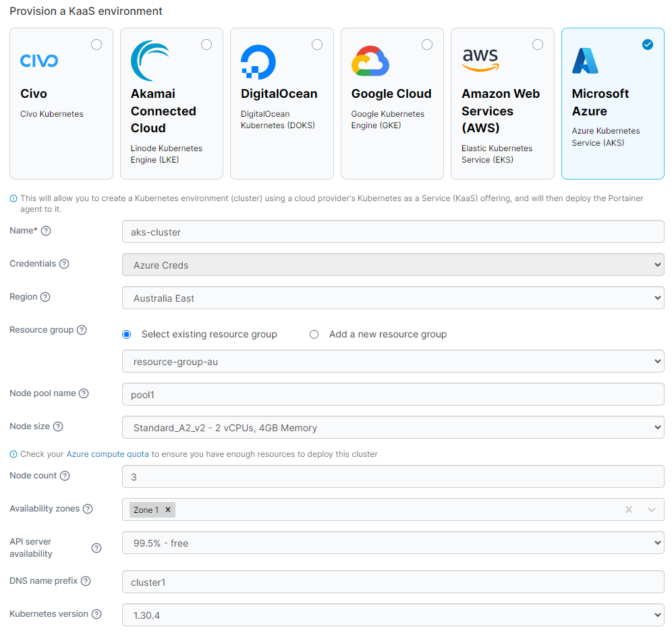
Task: Open the Node size dropdown
Action: click(x=393, y=427)
